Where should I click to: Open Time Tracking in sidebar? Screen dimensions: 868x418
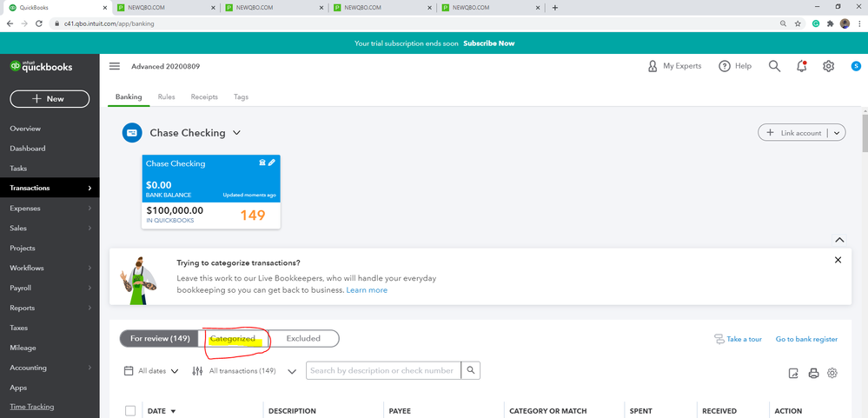pyautogui.click(x=31, y=407)
